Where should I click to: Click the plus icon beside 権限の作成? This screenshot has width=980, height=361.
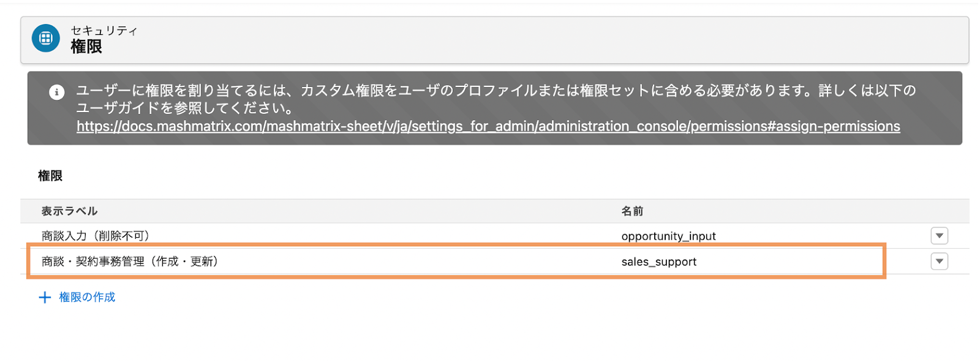coord(45,298)
